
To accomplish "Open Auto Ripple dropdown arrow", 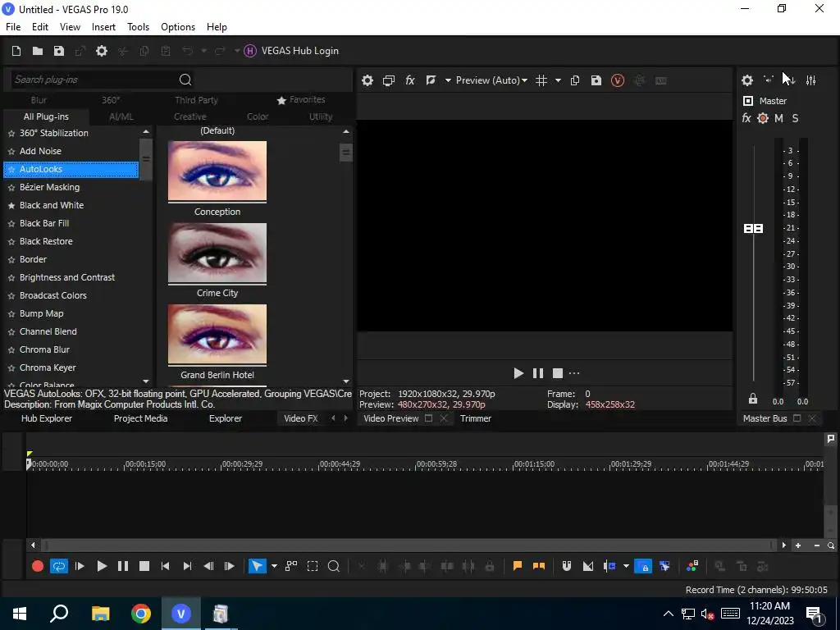I will pos(626,566).
